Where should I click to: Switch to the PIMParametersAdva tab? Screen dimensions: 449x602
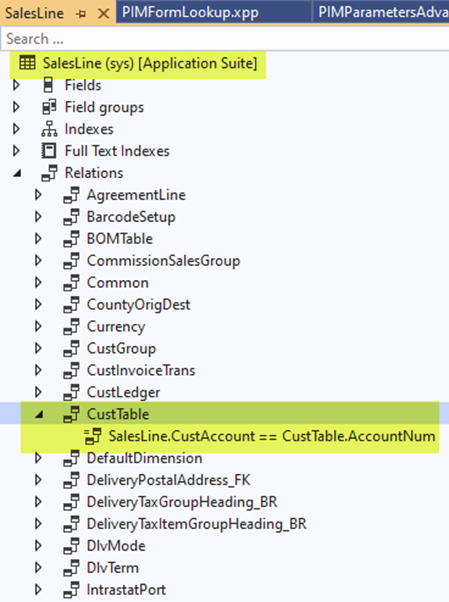381,12
